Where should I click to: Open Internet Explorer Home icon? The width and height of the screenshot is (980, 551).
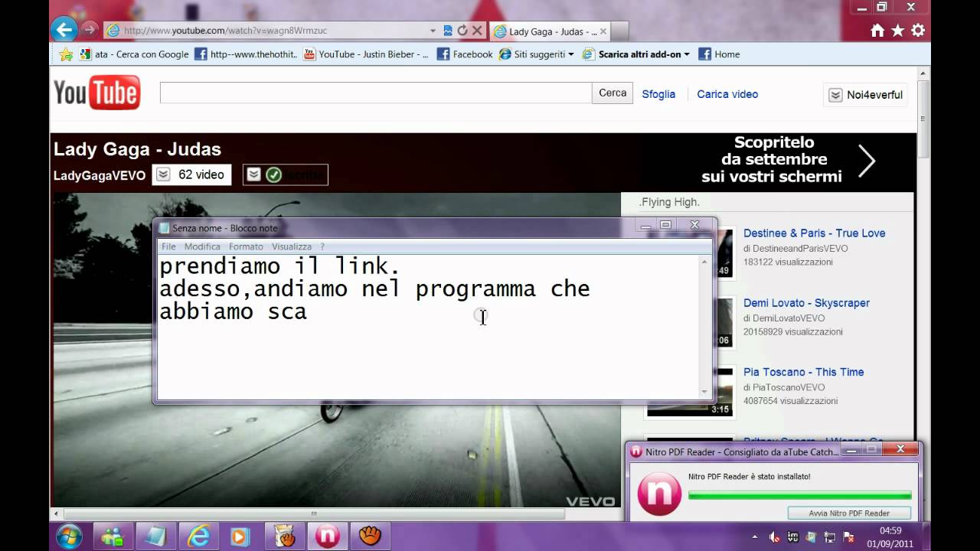pos(877,31)
